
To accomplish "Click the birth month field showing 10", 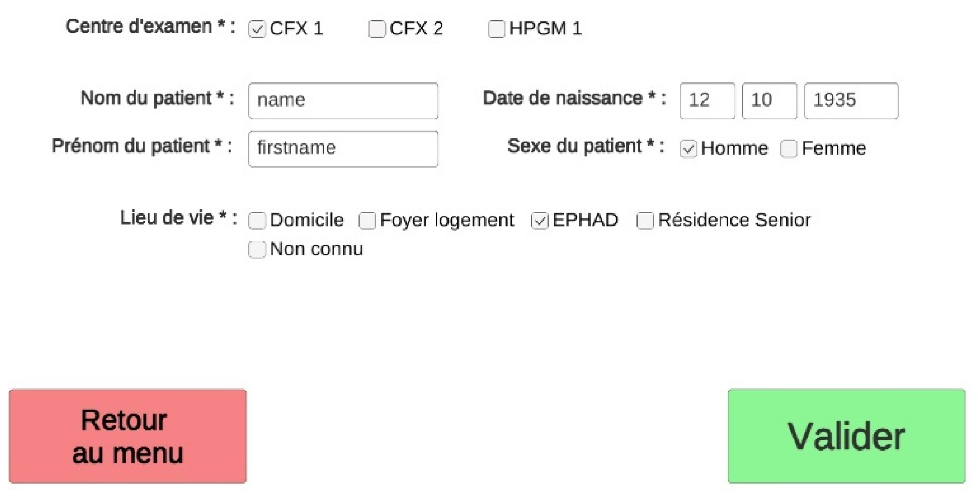I will click(769, 101).
